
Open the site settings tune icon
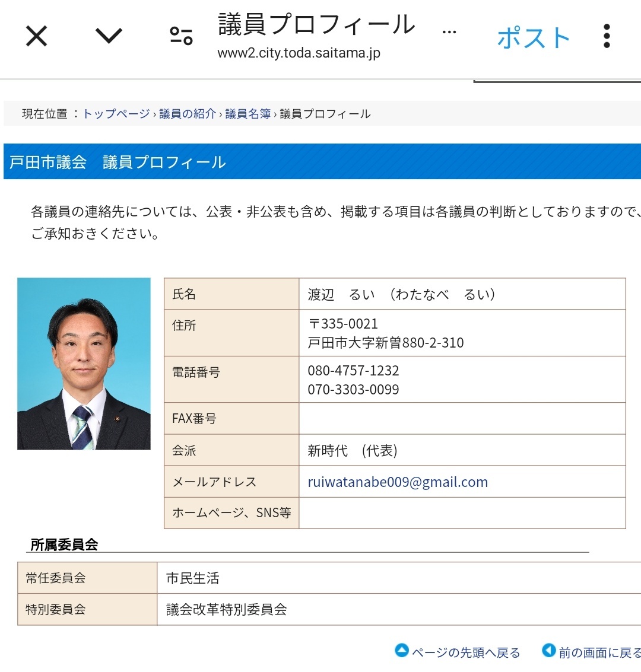pos(181,37)
